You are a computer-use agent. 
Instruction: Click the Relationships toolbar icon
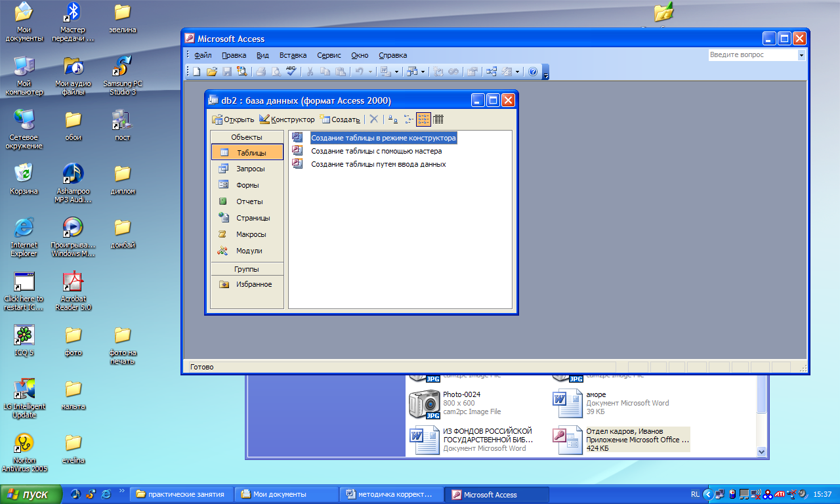[x=492, y=72]
